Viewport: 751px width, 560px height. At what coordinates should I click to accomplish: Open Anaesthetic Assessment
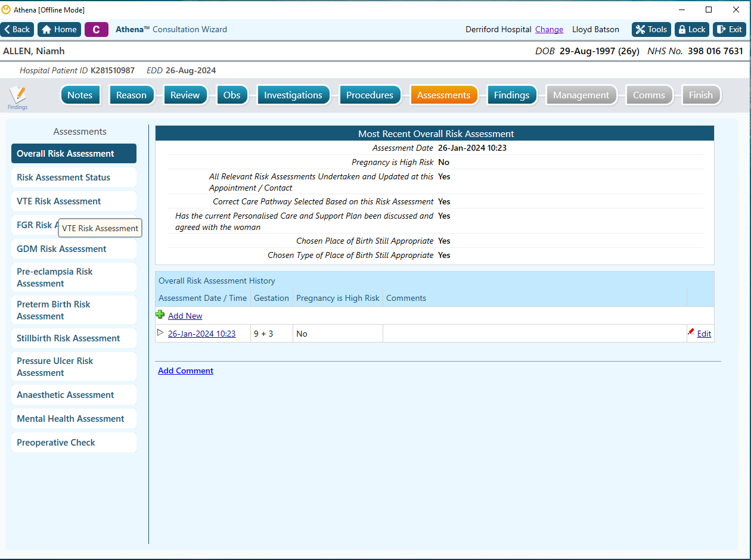[x=74, y=395]
